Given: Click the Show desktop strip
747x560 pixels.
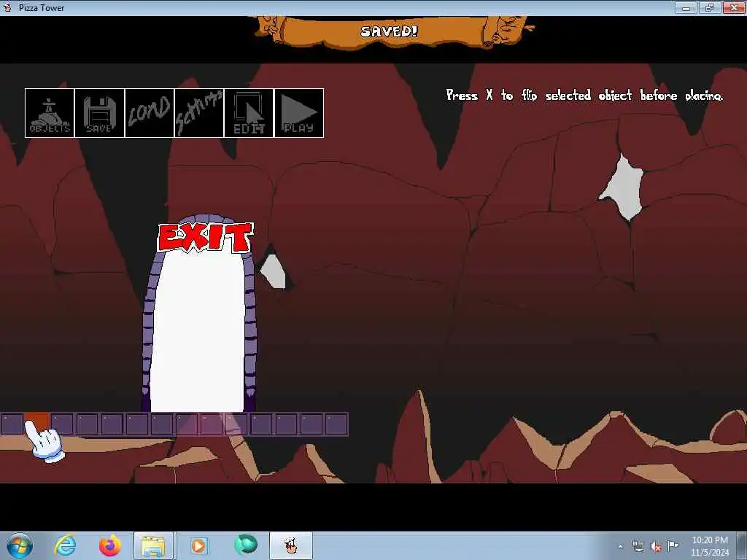Looking at the screenshot, I should tap(743, 545).
